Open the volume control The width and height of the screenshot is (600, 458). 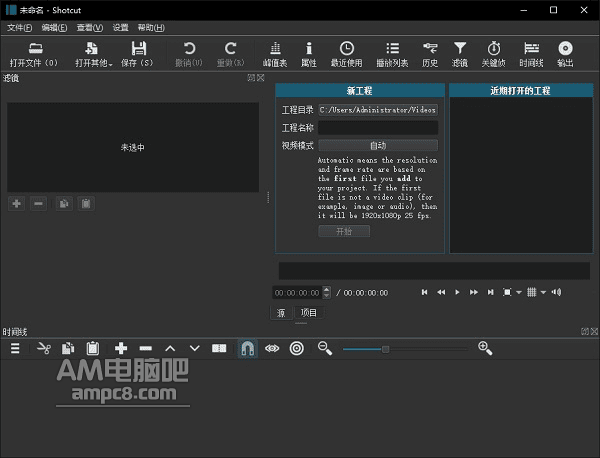pyautogui.click(x=556, y=292)
